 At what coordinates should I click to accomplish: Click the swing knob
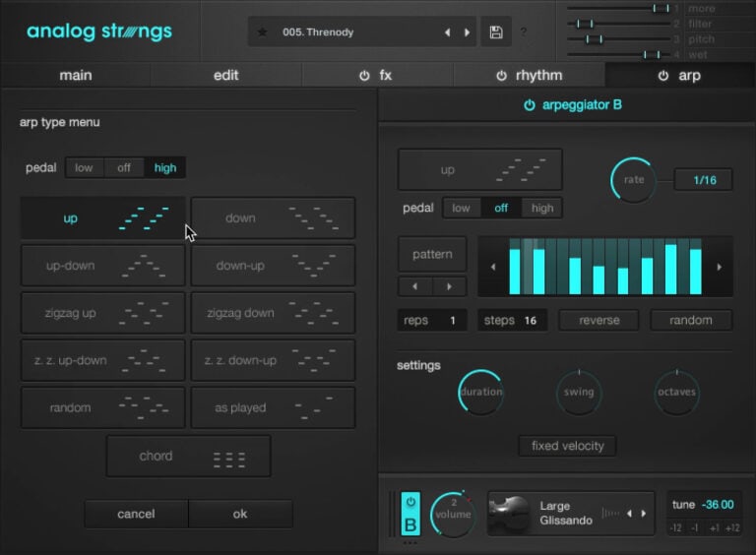pyautogui.click(x=579, y=393)
